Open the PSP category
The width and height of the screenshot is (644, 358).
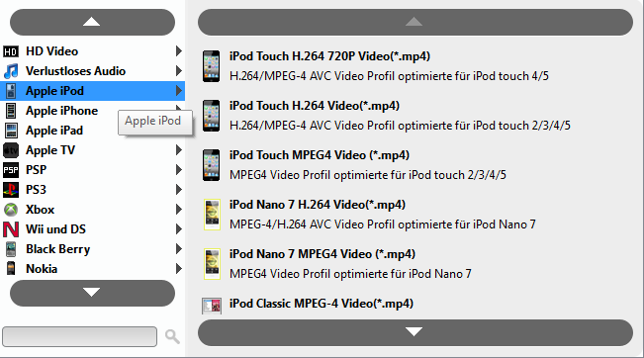(x=92, y=170)
